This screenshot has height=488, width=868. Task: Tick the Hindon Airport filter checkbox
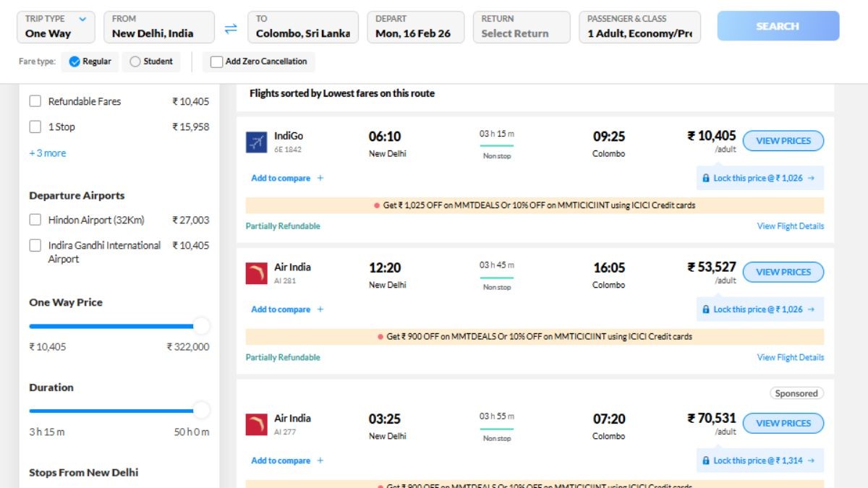pos(35,220)
